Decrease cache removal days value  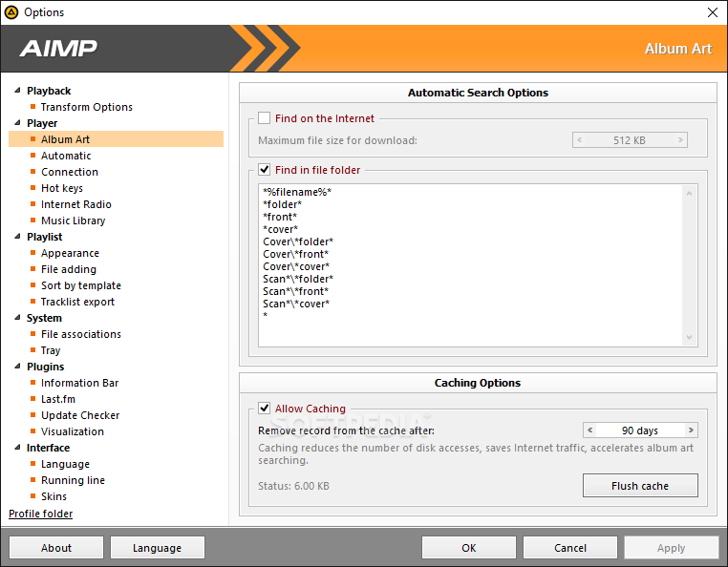pyautogui.click(x=589, y=430)
